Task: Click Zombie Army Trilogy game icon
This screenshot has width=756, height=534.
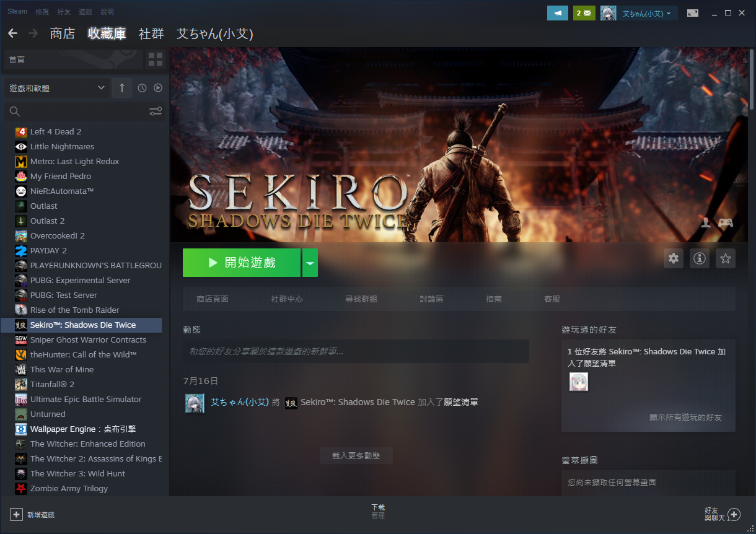Action: click(21, 489)
